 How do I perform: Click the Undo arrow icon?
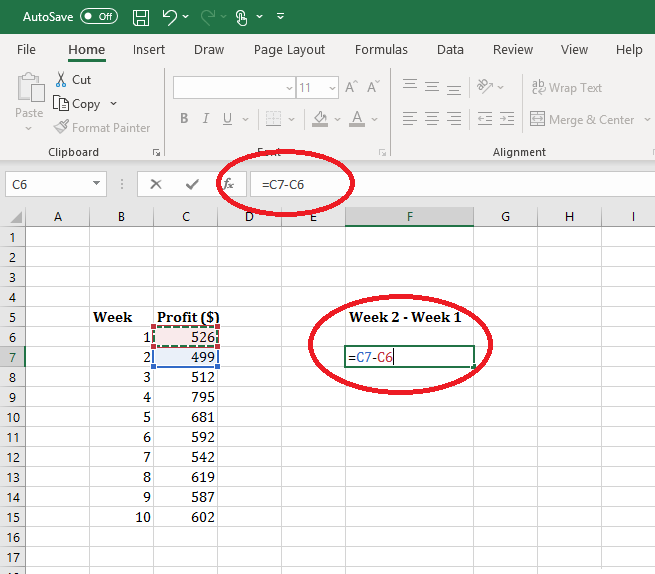170,17
